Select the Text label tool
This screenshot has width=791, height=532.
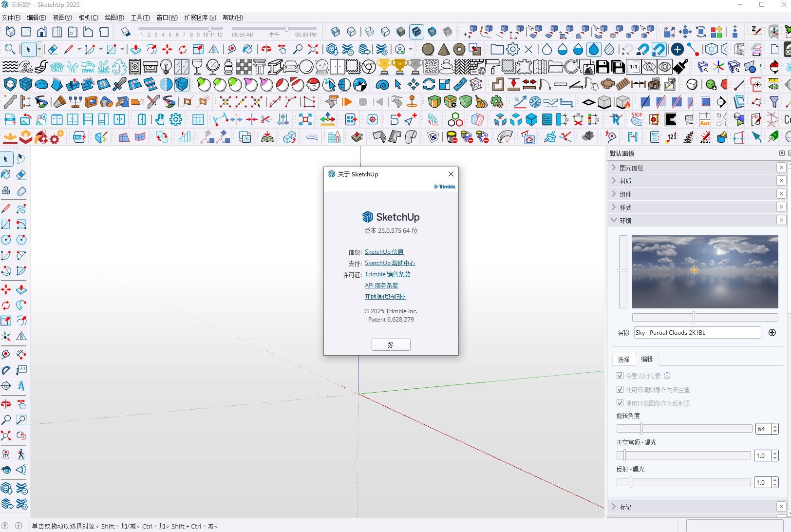click(x=21, y=370)
